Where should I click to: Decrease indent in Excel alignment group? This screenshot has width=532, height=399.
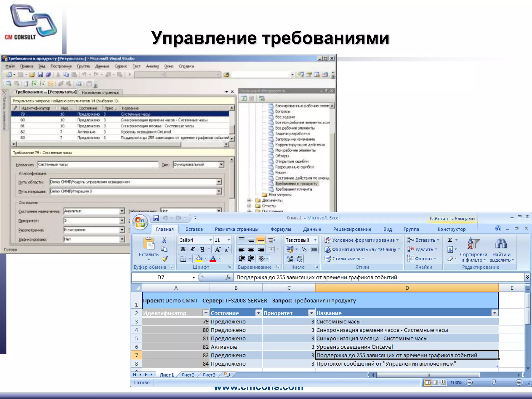tap(242, 258)
